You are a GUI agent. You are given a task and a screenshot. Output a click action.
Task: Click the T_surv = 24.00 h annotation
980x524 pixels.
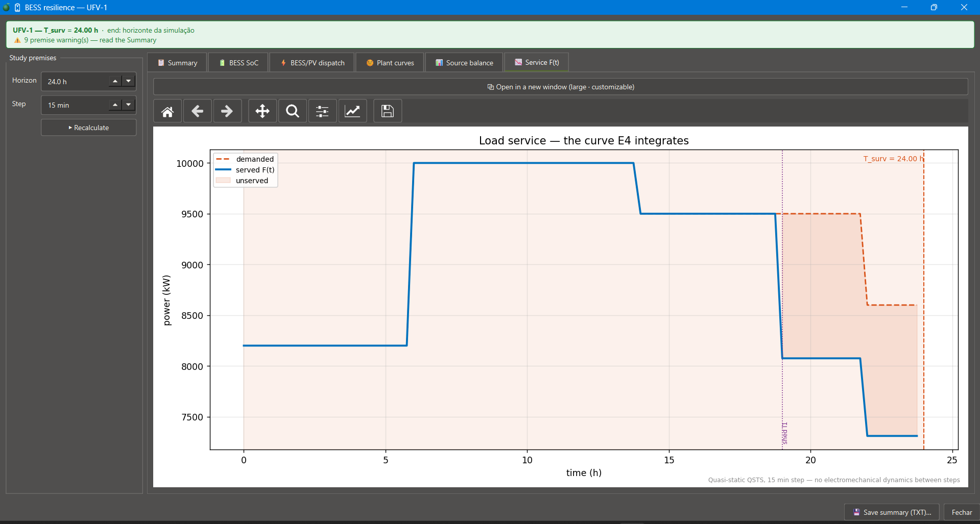894,159
